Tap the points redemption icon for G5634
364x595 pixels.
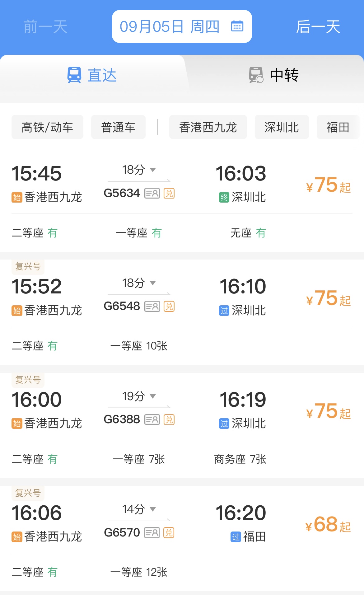pyautogui.click(x=169, y=194)
